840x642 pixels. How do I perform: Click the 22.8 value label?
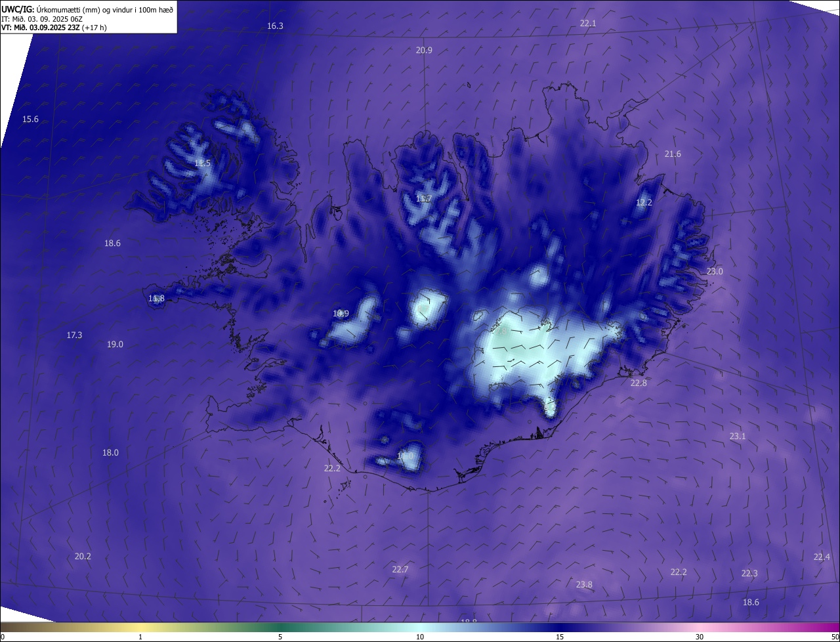click(639, 383)
